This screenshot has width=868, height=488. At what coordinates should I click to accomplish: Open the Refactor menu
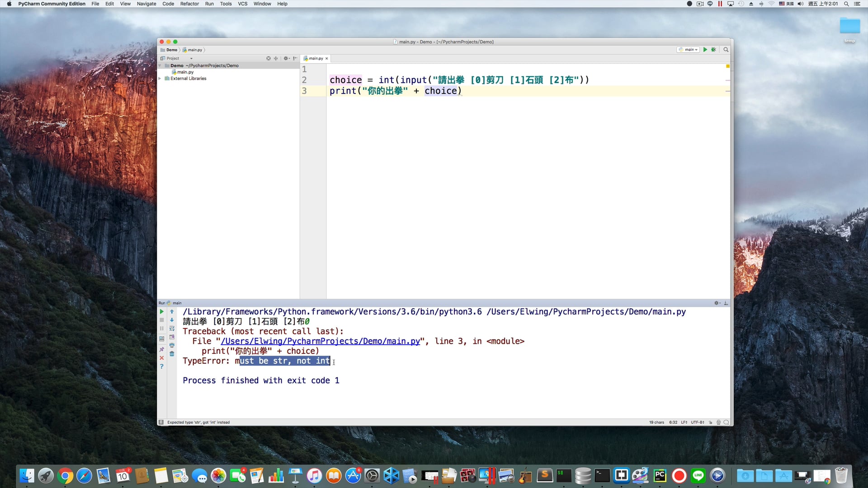(189, 4)
